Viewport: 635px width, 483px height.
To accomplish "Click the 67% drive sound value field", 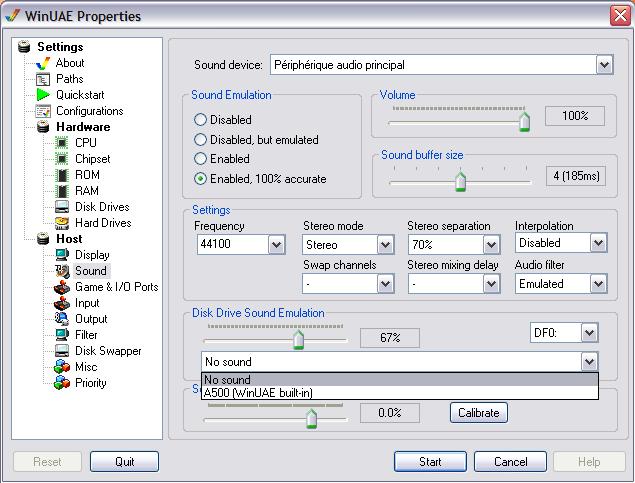I will 390,338.
